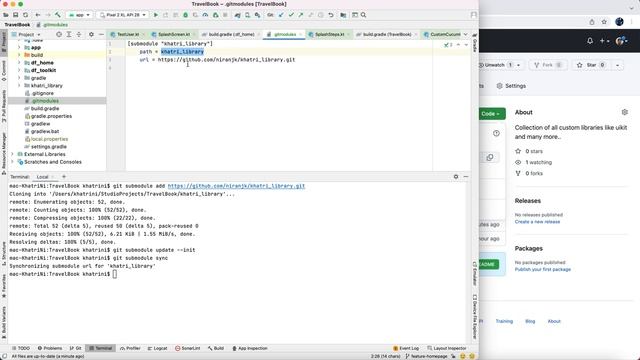Click the green Debug bug icon
Image resolution: width=640 pixels, height=360 pixels.
click(x=185, y=15)
